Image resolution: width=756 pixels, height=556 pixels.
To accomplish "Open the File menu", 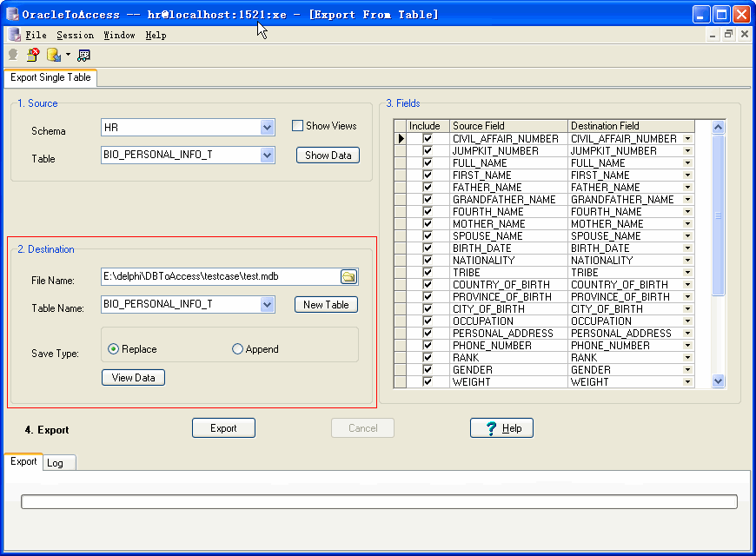I will (36, 36).
